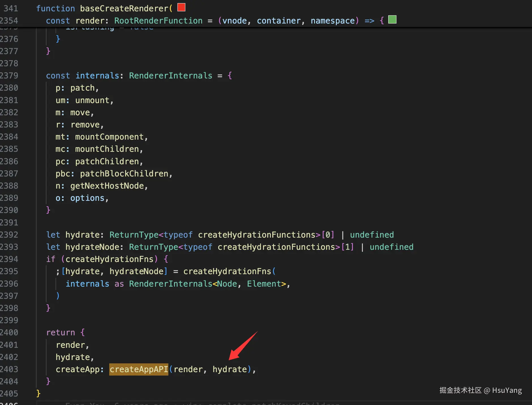Viewport: 532px width, 405px height.
Task: Click render on line 2401
Action: tap(70, 345)
